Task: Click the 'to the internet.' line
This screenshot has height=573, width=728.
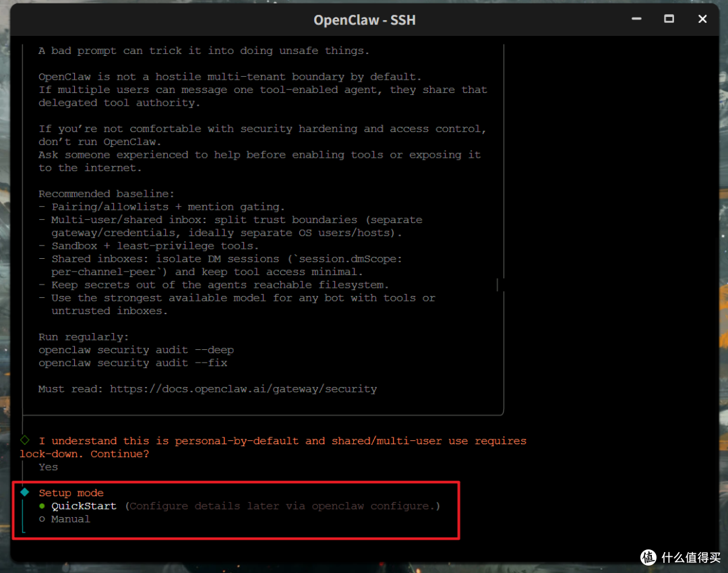Action: (x=90, y=168)
